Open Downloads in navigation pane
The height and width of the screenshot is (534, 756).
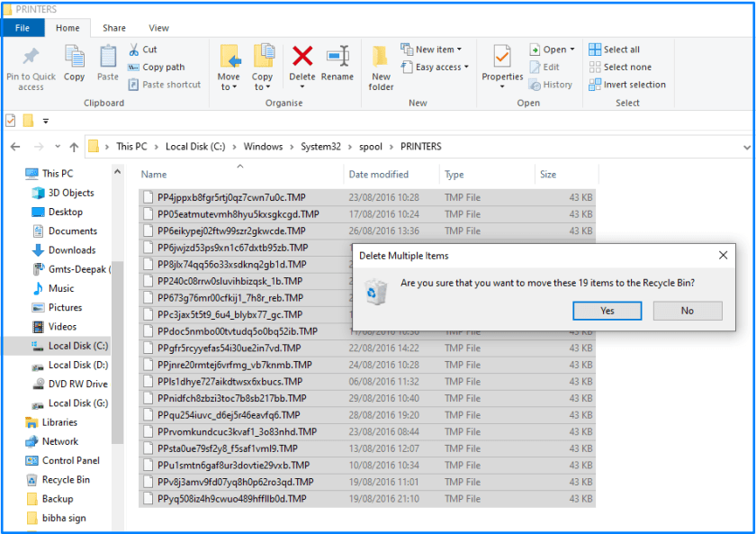click(x=64, y=249)
